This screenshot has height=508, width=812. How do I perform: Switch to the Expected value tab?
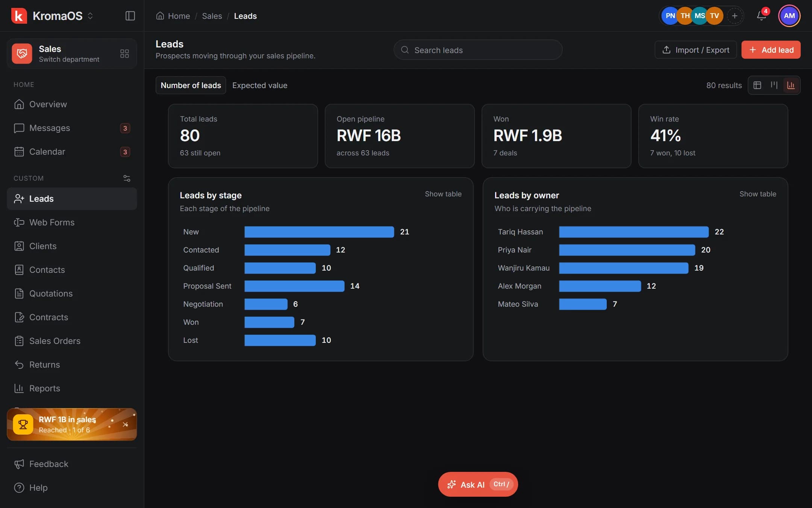click(x=260, y=85)
